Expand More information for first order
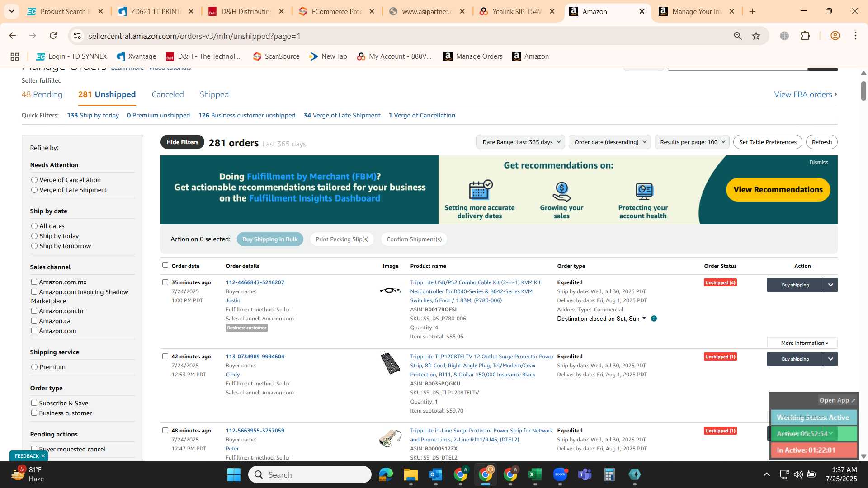The width and height of the screenshot is (868, 488). [x=802, y=343]
